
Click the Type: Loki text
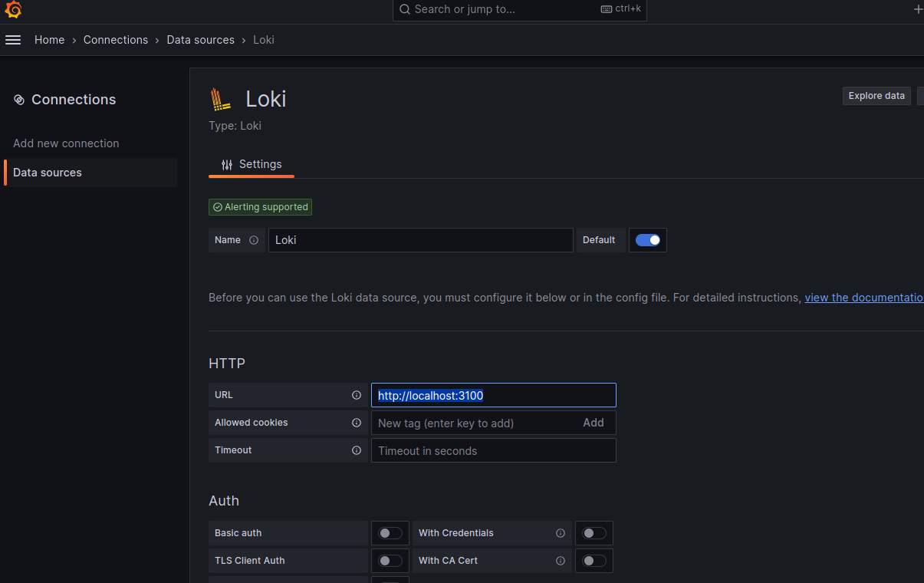pyautogui.click(x=235, y=126)
